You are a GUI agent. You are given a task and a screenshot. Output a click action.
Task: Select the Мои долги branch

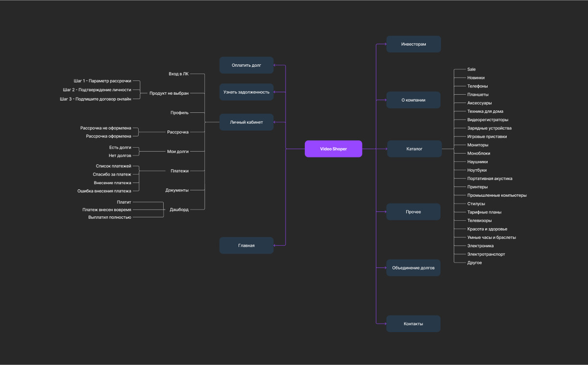[178, 152]
